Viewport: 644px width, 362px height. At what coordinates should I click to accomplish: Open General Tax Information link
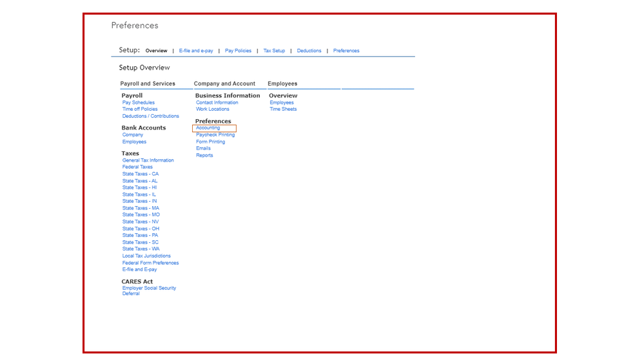(x=148, y=160)
